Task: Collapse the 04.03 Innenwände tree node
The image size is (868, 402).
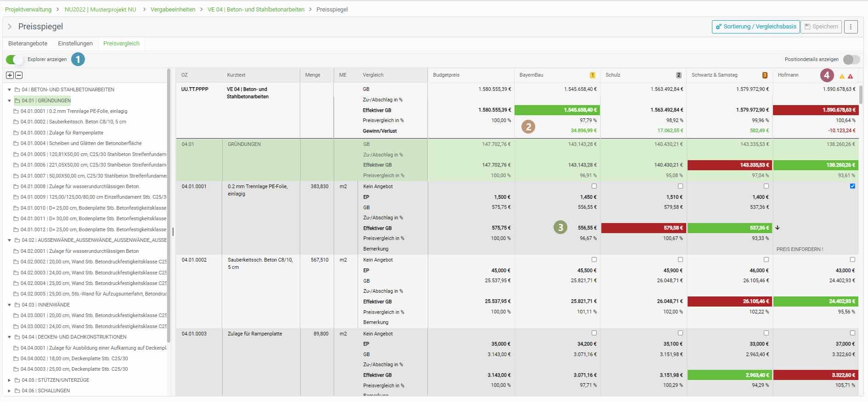Action: click(9, 305)
